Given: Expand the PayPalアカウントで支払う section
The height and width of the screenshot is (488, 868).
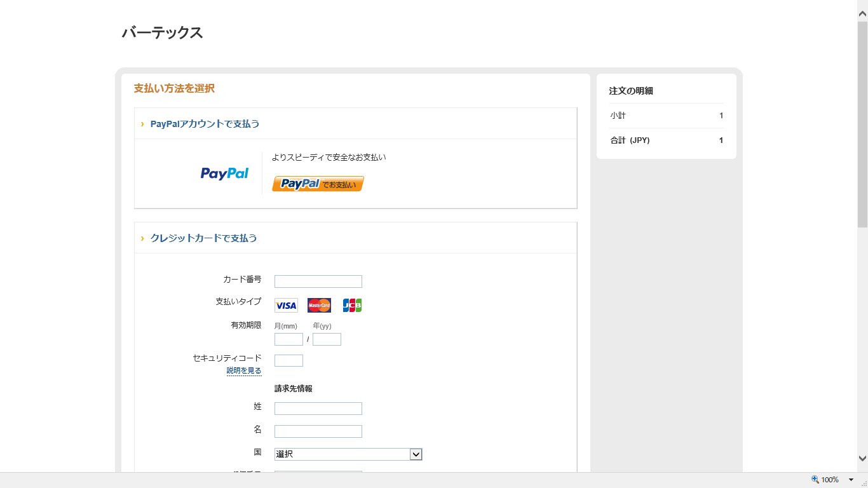Looking at the screenshot, I should click(x=205, y=124).
